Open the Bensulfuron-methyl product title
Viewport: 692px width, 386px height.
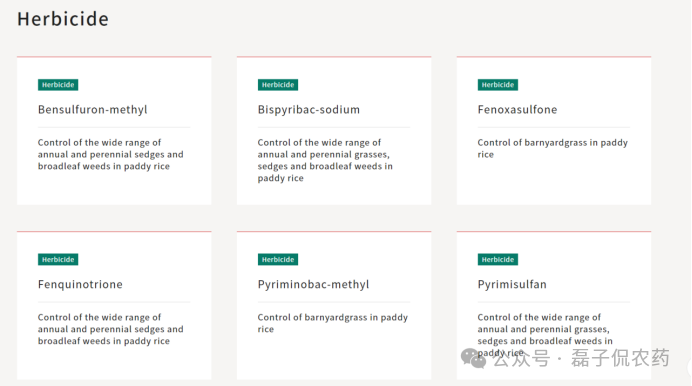pyautogui.click(x=93, y=109)
